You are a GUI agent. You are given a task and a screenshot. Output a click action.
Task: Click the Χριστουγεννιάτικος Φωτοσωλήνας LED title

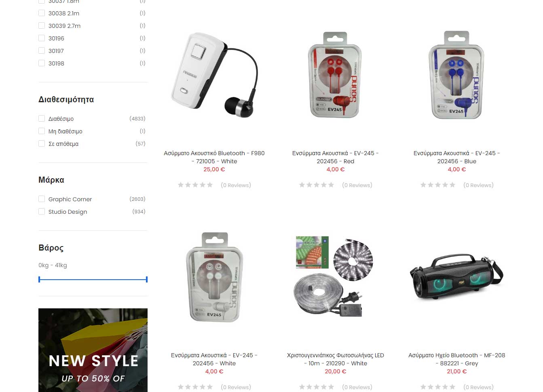(335, 359)
